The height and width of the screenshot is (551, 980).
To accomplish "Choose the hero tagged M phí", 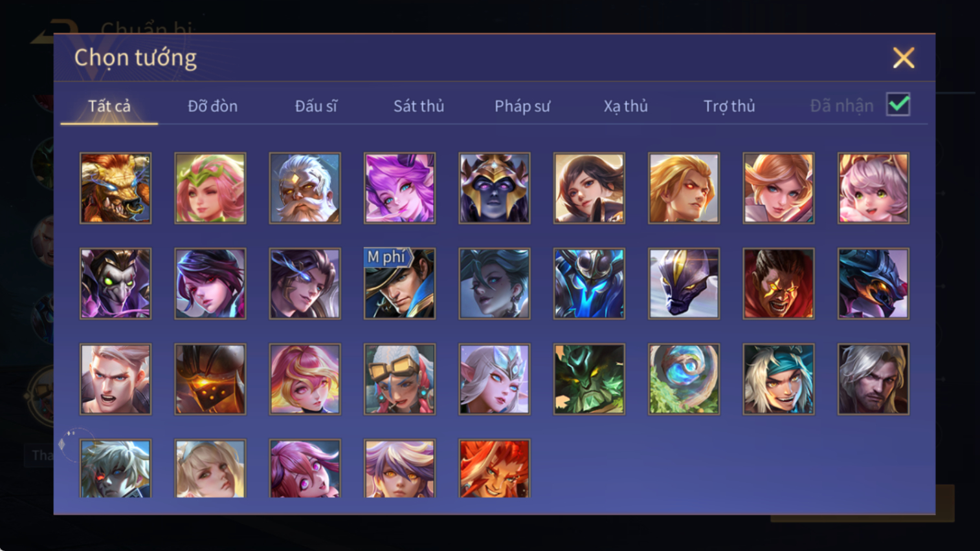I will (399, 283).
